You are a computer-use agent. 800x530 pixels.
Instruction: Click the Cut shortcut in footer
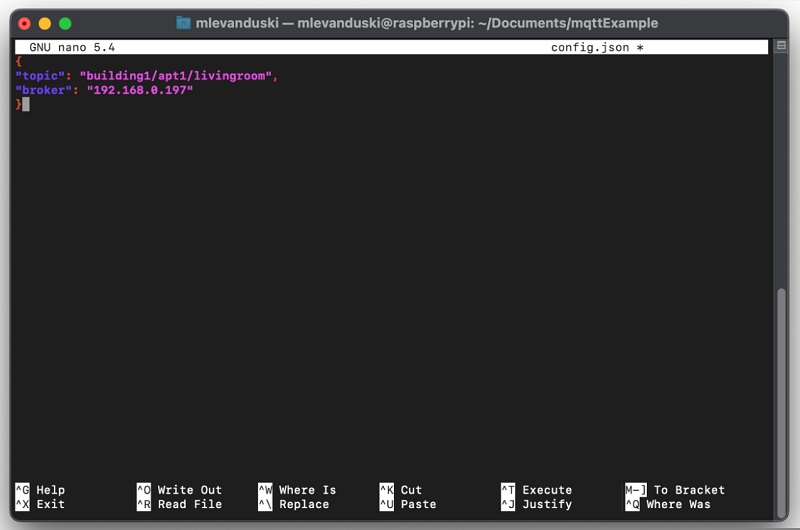pos(411,490)
